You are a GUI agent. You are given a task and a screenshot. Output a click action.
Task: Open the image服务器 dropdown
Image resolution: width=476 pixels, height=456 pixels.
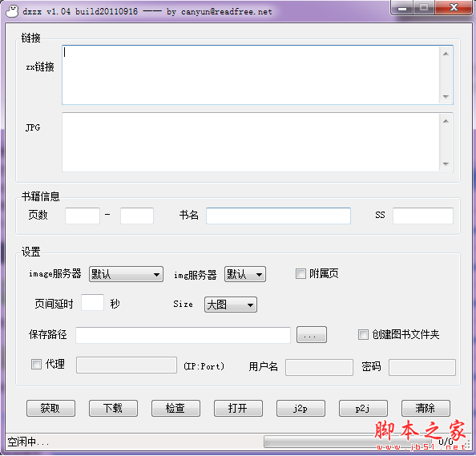[x=126, y=274]
